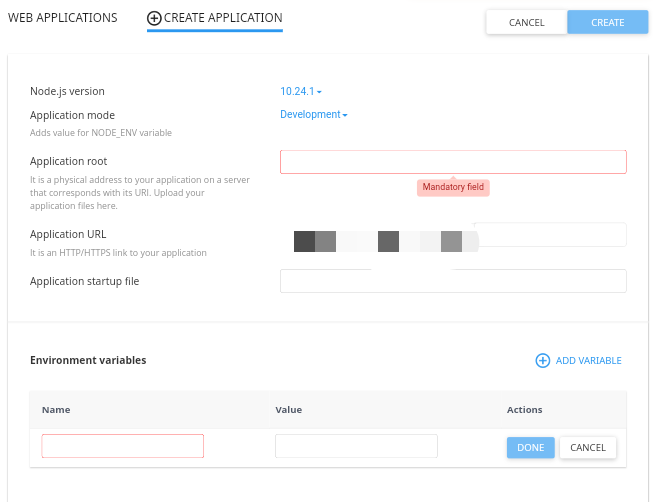
Task: Focus the environment variable Name input
Action: [123, 446]
